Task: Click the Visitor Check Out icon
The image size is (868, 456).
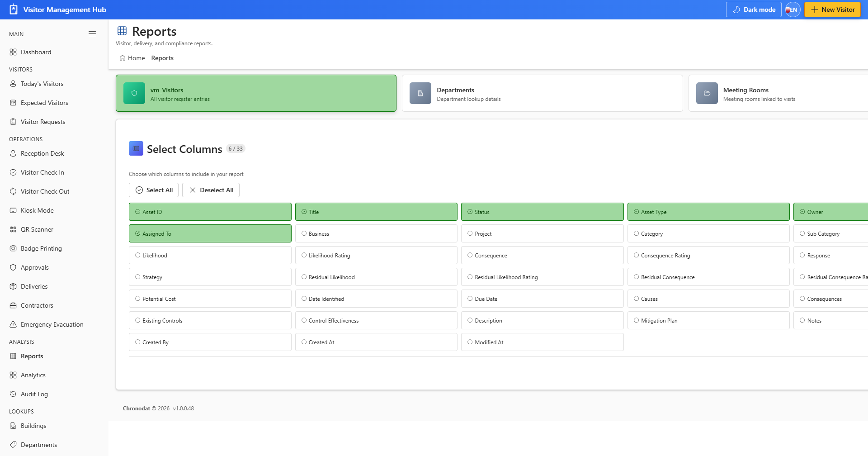Action: tap(13, 191)
